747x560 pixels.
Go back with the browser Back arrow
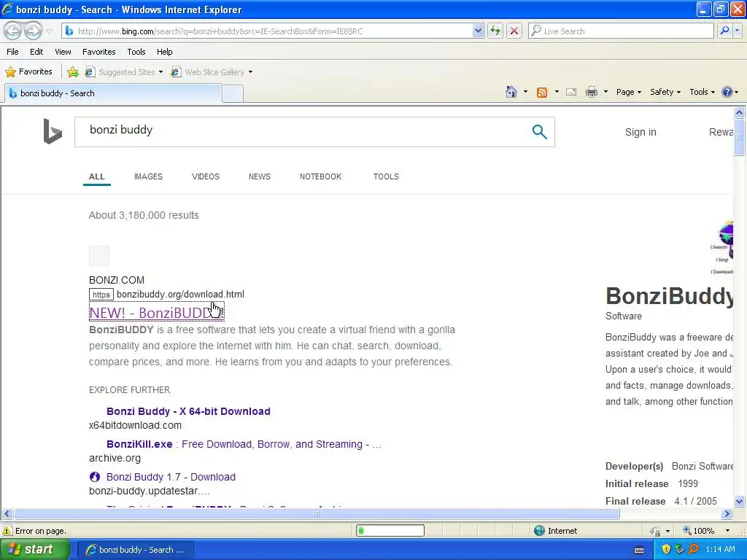[13, 31]
